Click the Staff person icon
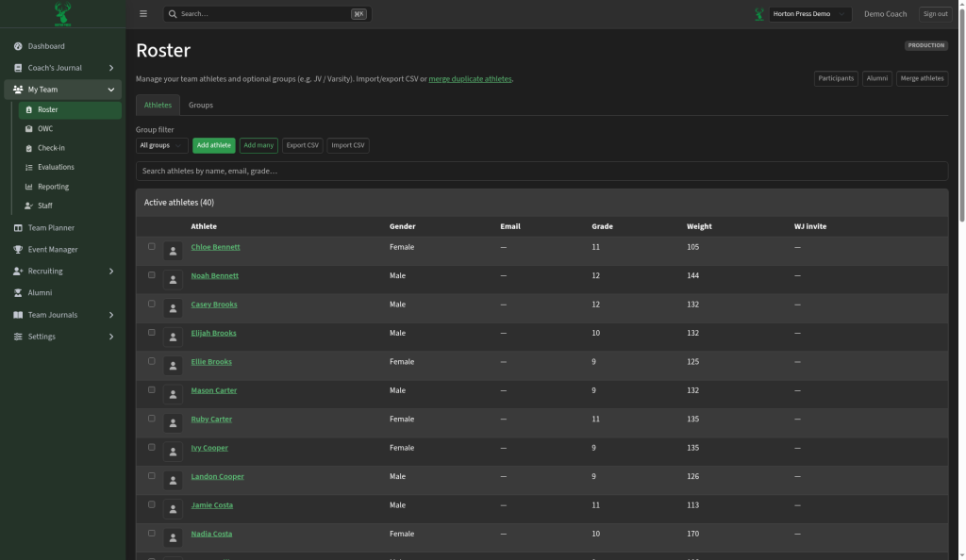Viewport: 966px width, 560px height. click(x=28, y=206)
